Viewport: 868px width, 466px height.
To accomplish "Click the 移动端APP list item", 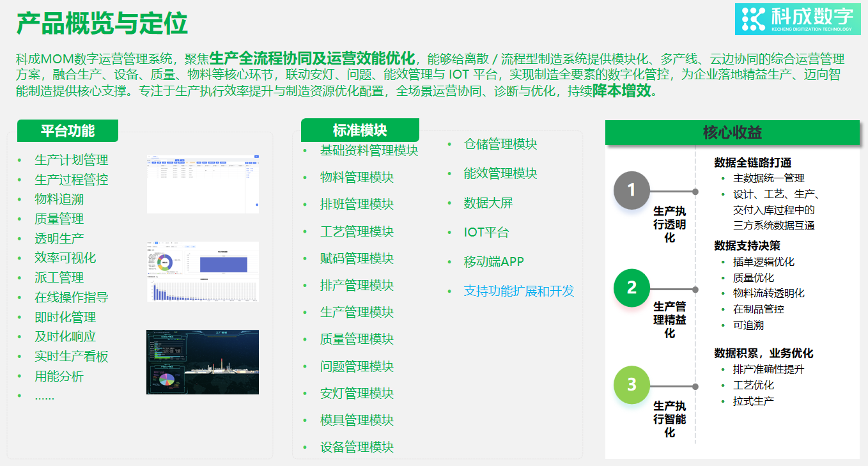I will click(493, 261).
